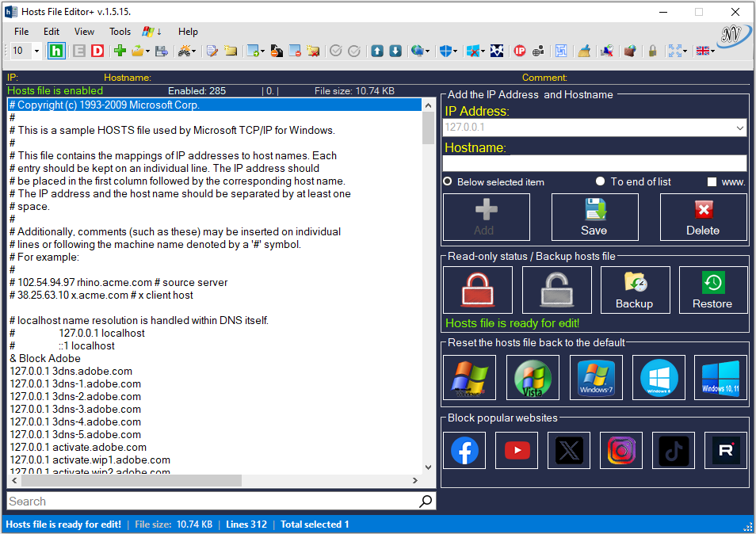The image size is (756, 534).
Task: Reset hosts file to Windows 7 default
Action: tap(596, 377)
